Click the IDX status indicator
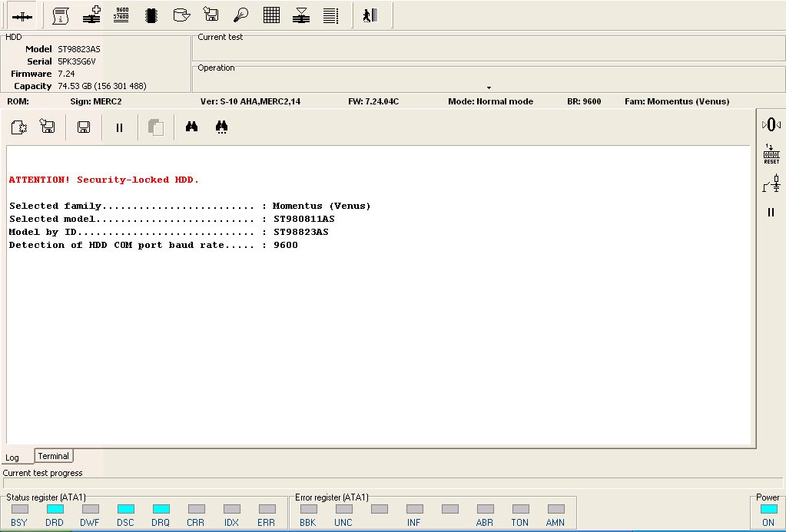The image size is (786, 532). coord(231,509)
